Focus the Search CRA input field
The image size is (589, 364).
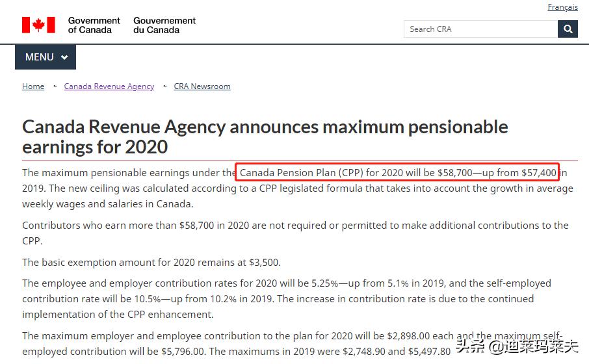point(480,29)
